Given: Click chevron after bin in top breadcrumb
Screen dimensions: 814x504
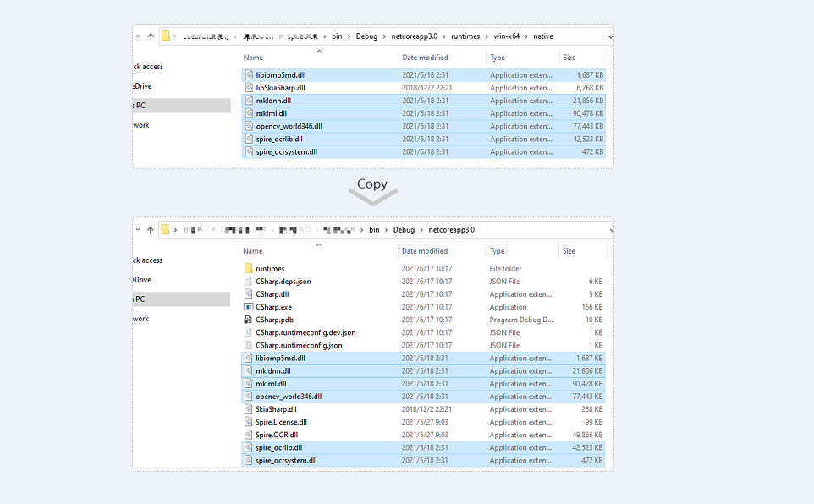Looking at the screenshot, I should 349,36.
